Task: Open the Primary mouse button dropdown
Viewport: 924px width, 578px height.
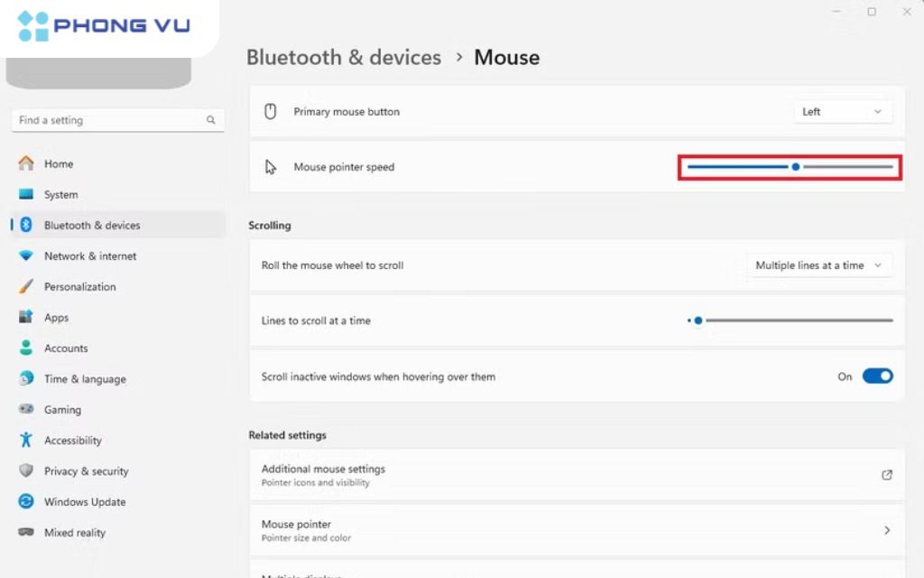Action: (x=841, y=111)
